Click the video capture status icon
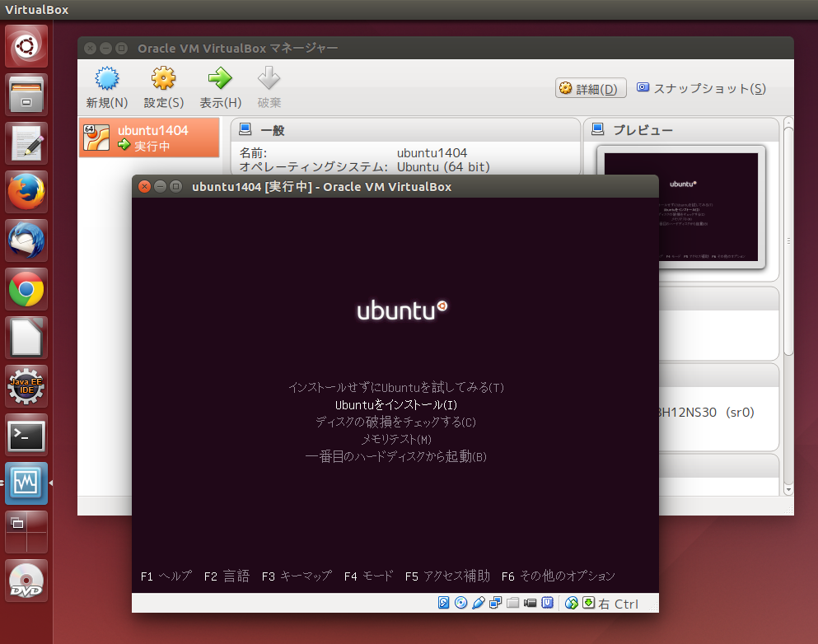818x644 pixels. (x=530, y=603)
